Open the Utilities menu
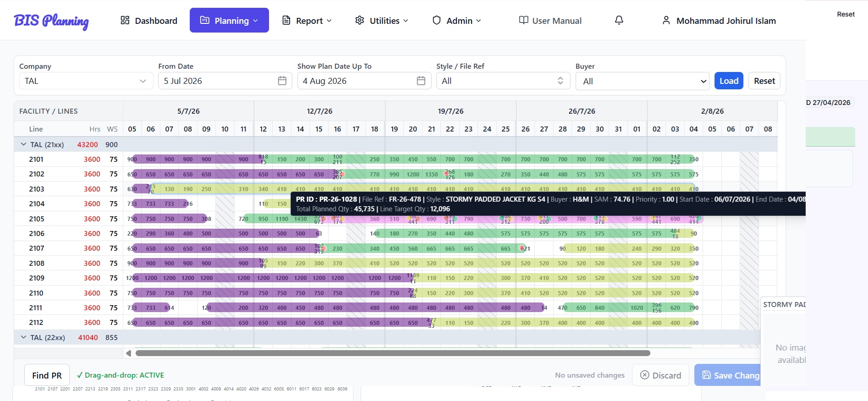868x401 pixels. [382, 20]
